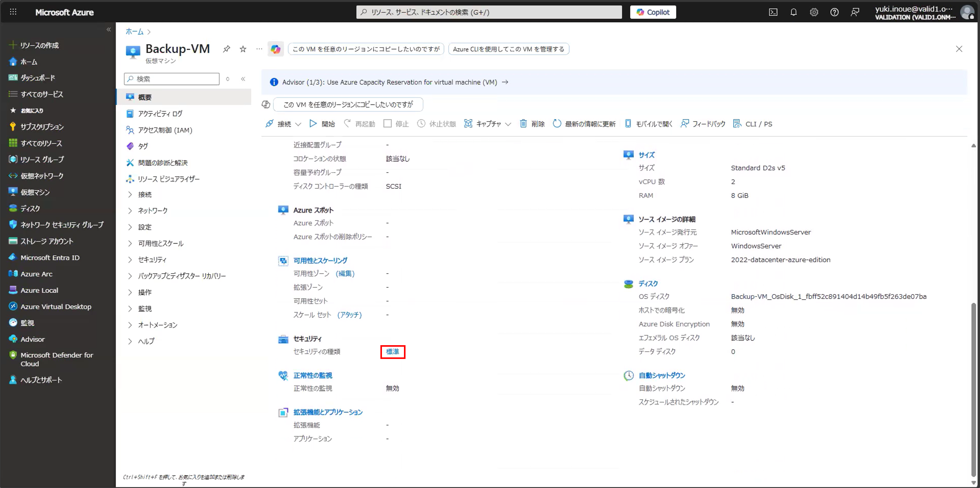The height and width of the screenshot is (488, 980).
Task: Open Cloud Shell from the top bar
Action: tap(773, 12)
